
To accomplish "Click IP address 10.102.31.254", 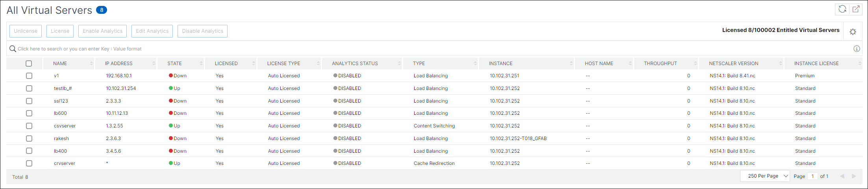I will pos(121,88).
